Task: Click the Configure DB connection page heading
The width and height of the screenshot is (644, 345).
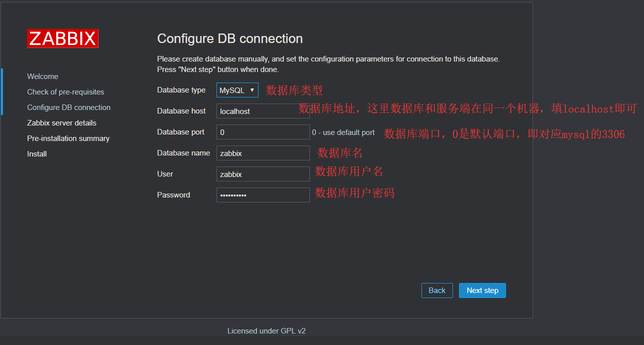Action: (230, 39)
